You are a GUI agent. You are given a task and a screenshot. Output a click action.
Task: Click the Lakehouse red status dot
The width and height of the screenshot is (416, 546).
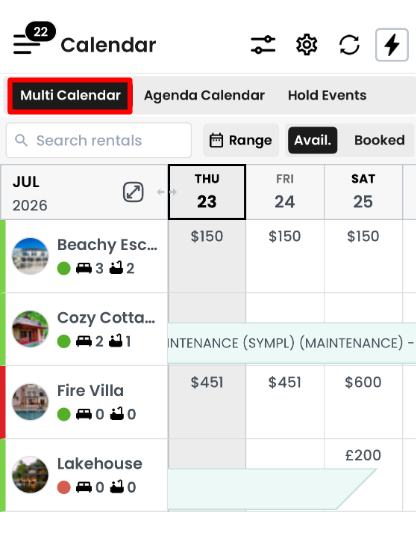point(64,487)
